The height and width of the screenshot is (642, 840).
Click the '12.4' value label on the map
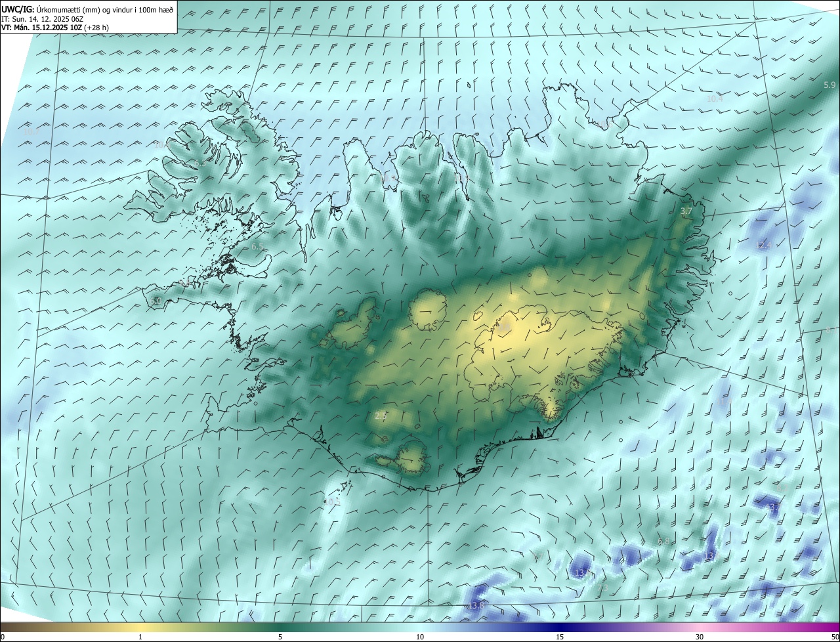point(763,246)
